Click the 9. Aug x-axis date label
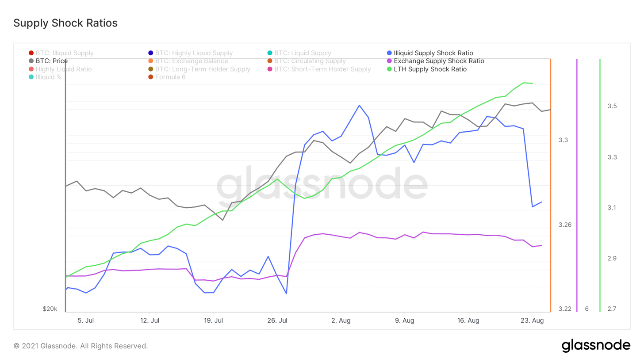Screen dimensions: 644x362 (404, 320)
